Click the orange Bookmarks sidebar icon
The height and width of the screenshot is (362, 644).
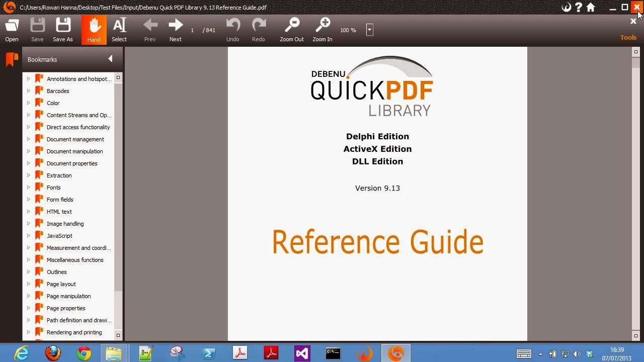click(12, 59)
